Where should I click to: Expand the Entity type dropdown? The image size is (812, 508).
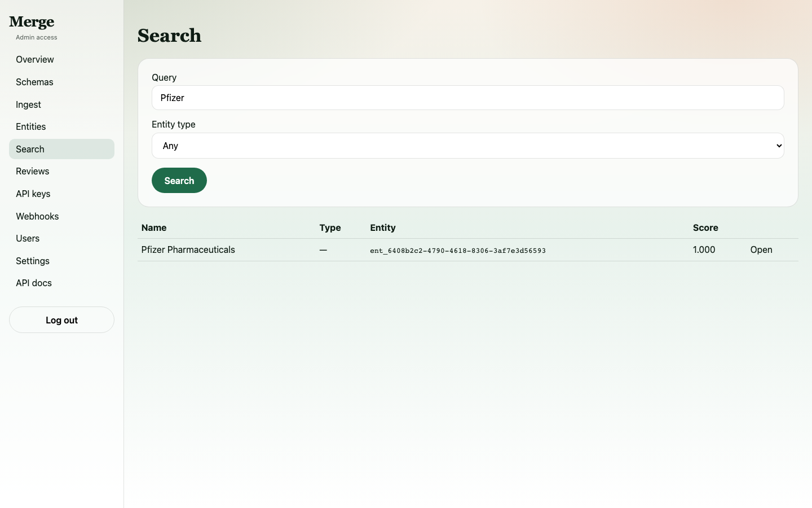[x=467, y=146]
